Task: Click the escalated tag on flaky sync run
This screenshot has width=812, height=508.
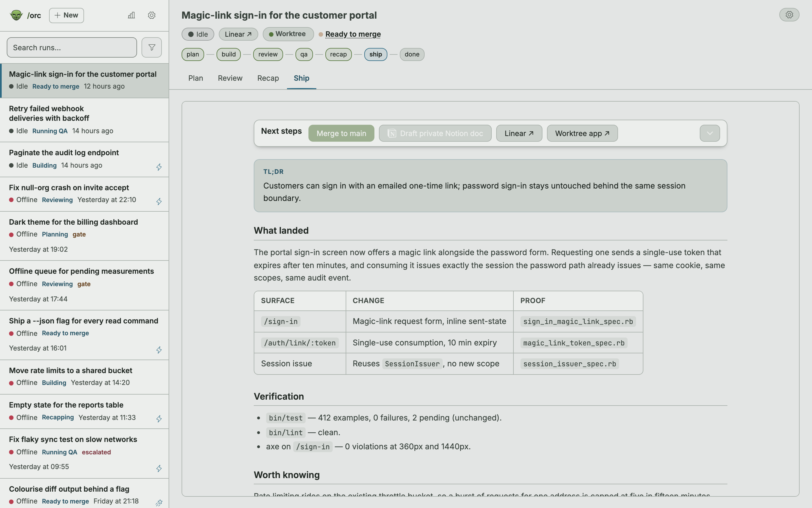Action: [x=96, y=452]
